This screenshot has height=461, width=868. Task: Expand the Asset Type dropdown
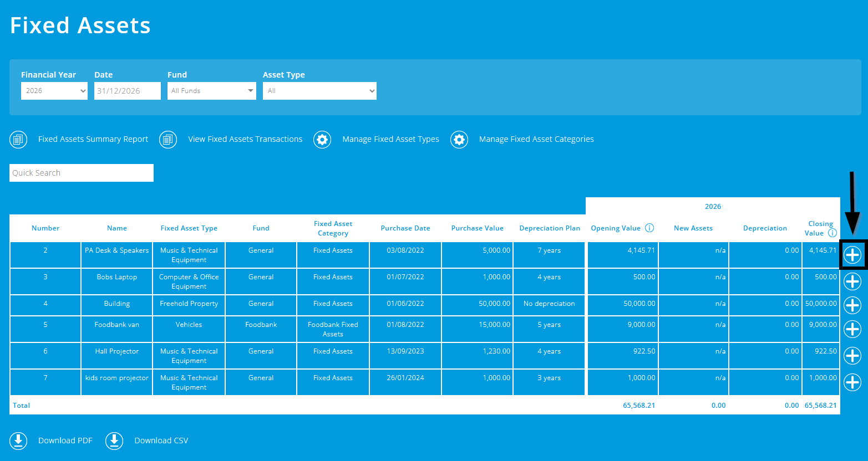point(319,90)
